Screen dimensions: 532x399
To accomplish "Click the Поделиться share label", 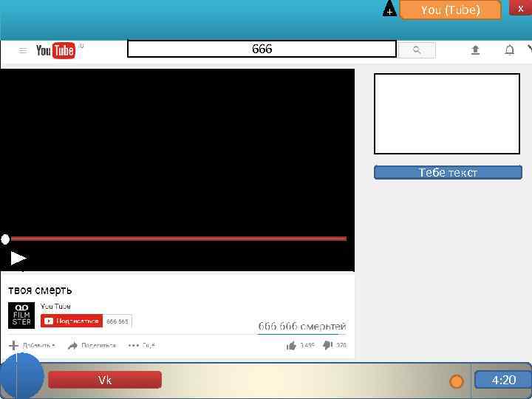I will 98,346.
